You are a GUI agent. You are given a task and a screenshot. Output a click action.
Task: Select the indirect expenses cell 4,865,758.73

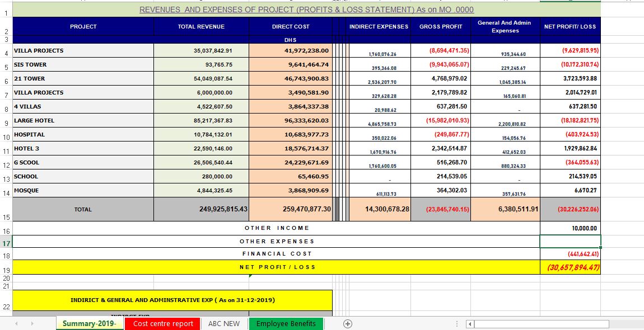pyautogui.click(x=380, y=120)
